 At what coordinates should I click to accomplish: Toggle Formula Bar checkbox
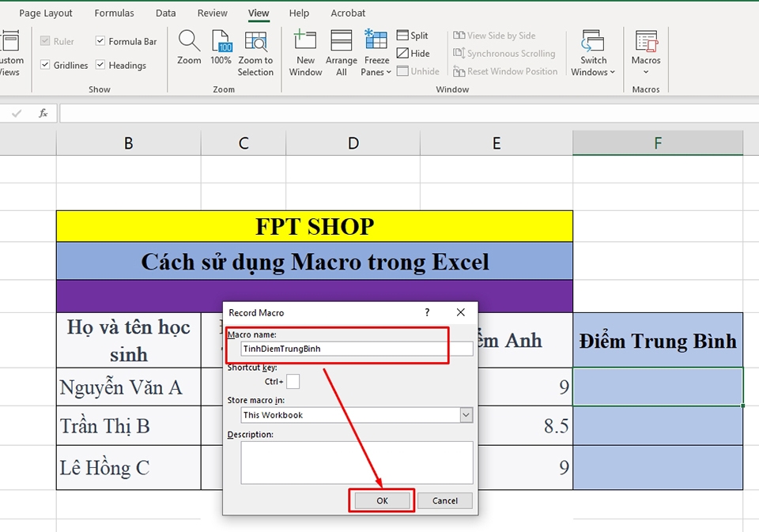click(100, 40)
